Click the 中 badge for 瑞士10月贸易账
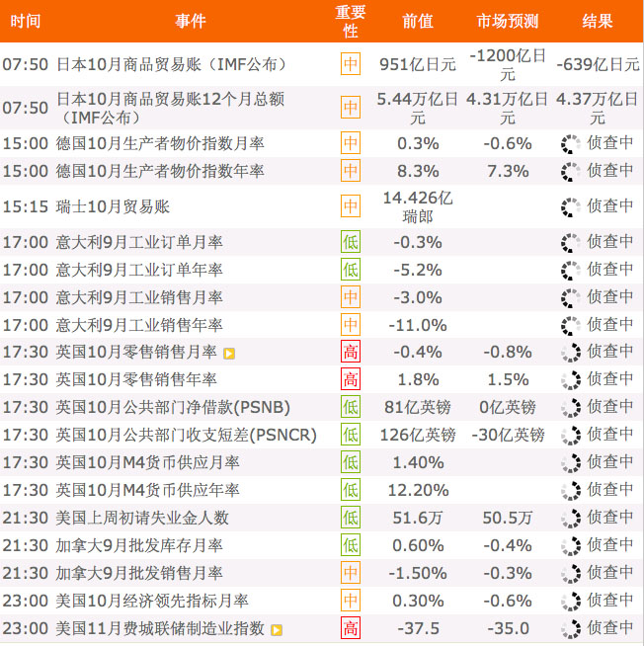644x646 pixels. click(351, 206)
